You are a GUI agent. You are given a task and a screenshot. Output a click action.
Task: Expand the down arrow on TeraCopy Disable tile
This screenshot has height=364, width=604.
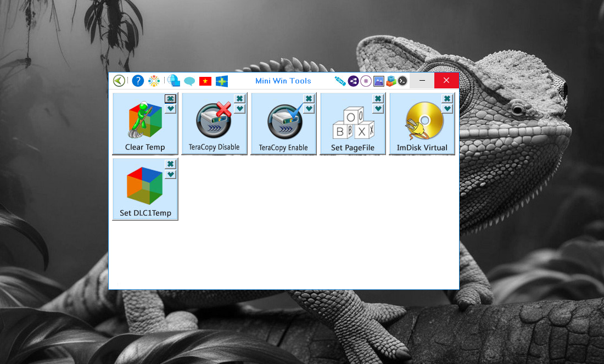pyautogui.click(x=239, y=109)
